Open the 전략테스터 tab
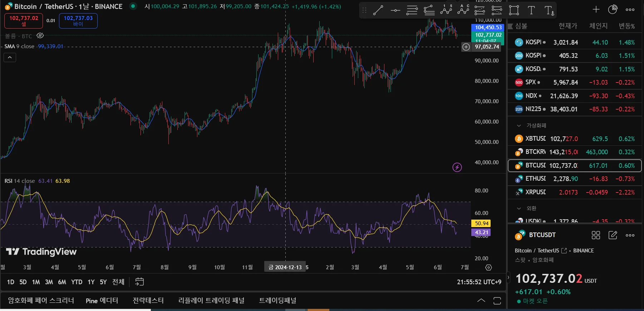This screenshot has height=311, width=644. (x=148, y=301)
